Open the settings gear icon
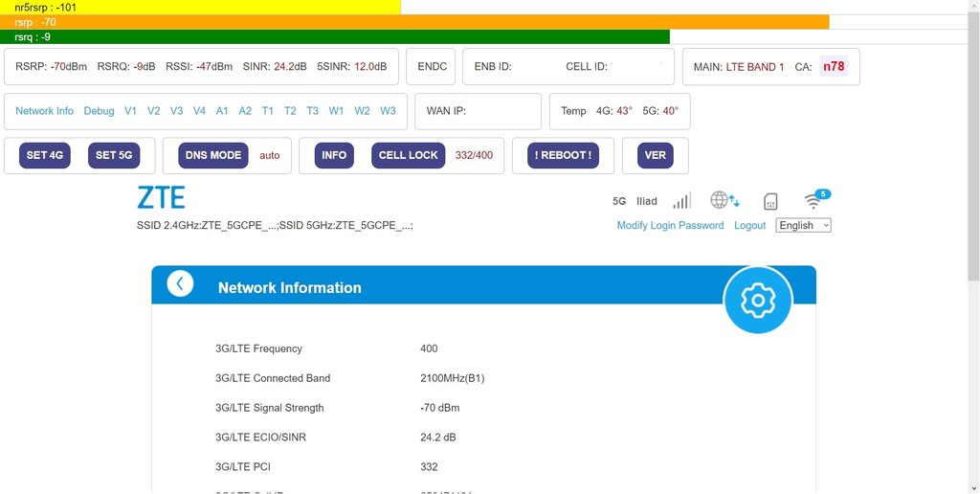The image size is (980, 494). click(757, 301)
